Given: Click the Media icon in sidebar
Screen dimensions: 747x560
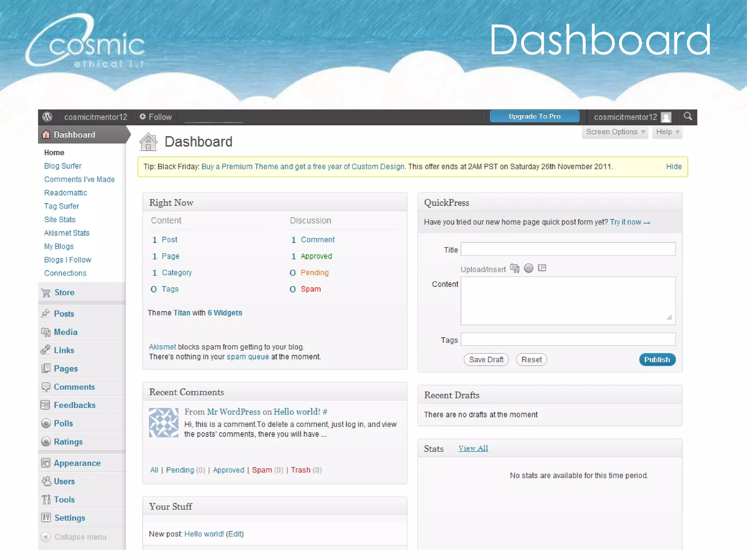Looking at the screenshot, I should pos(46,332).
